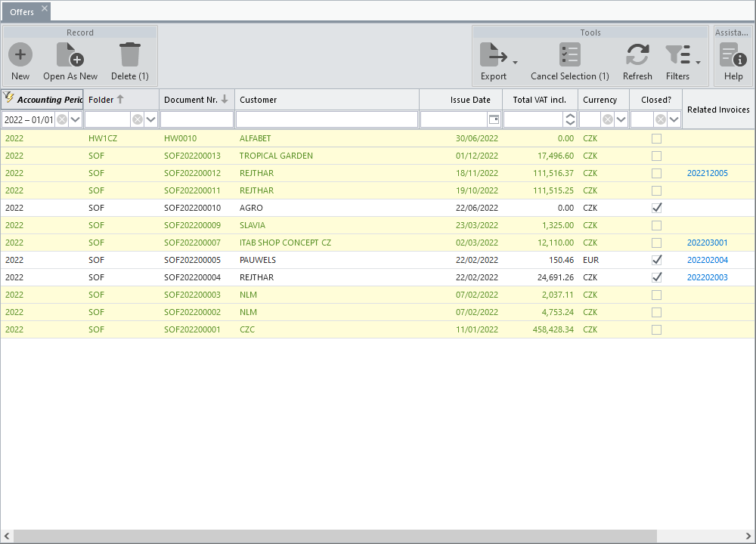The width and height of the screenshot is (756, 544).
Task: Toggle Closed checkbox for SOF202200002 row
Action: pyautogui.click(x=656, y=312)
